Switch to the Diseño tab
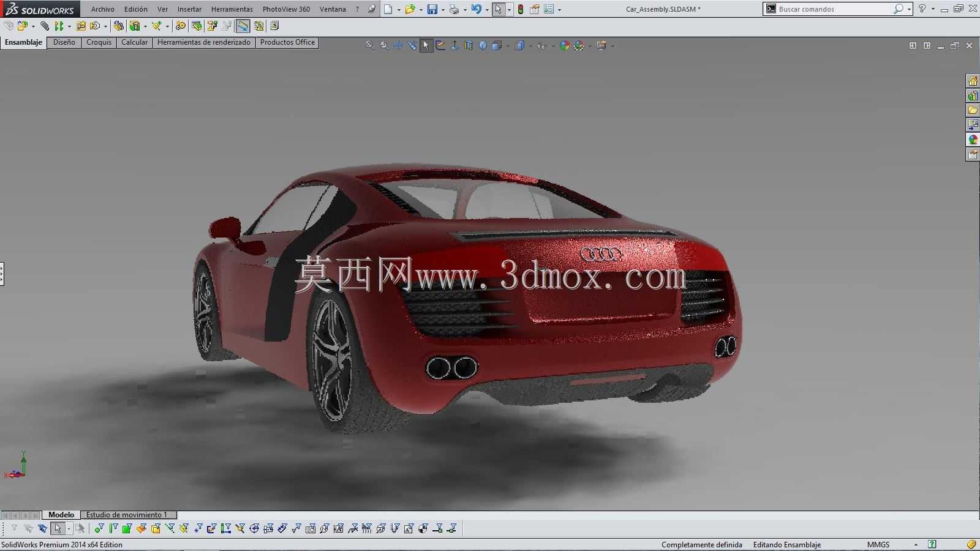 pos(64,42)
